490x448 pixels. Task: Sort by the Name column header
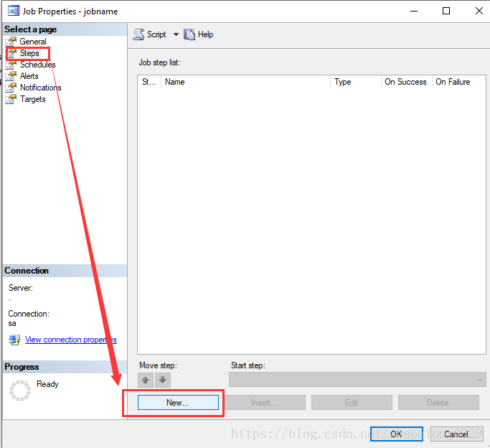click(x=245, y=82)
